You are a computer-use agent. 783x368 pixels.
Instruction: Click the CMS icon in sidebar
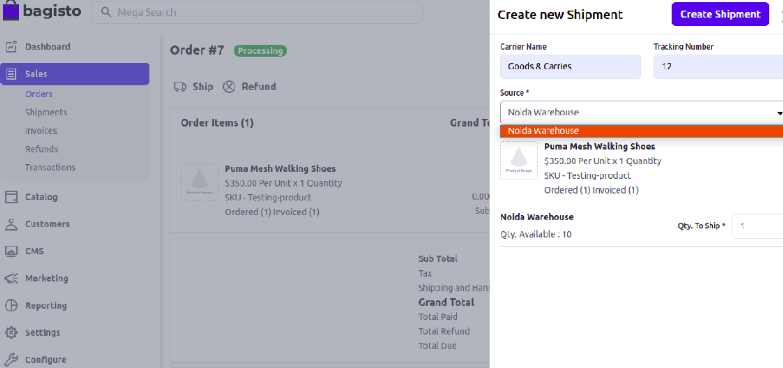click(x=11, y=251)
